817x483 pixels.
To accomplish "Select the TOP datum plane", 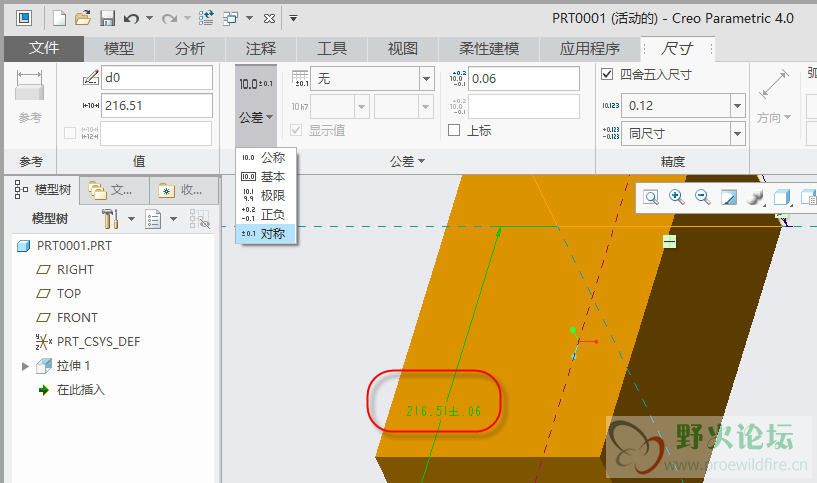I will point(69,293).
